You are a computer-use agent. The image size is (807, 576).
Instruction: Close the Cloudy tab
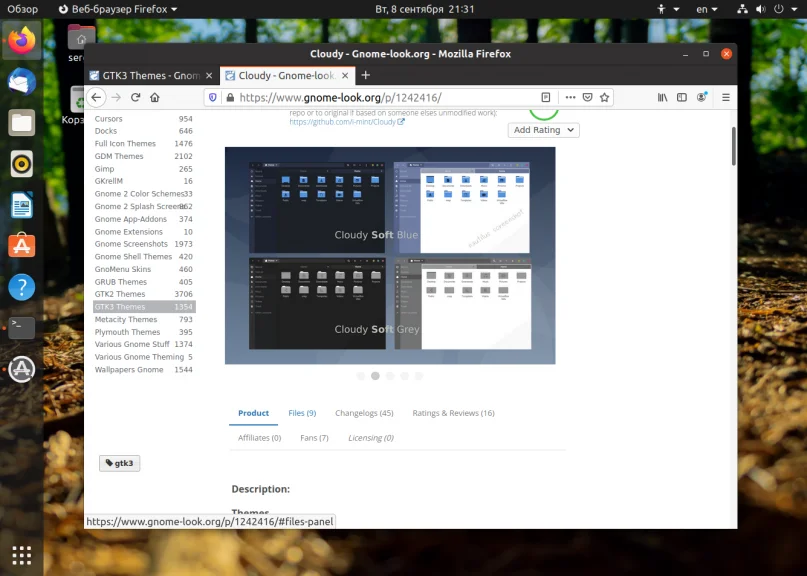pos(345,76)
